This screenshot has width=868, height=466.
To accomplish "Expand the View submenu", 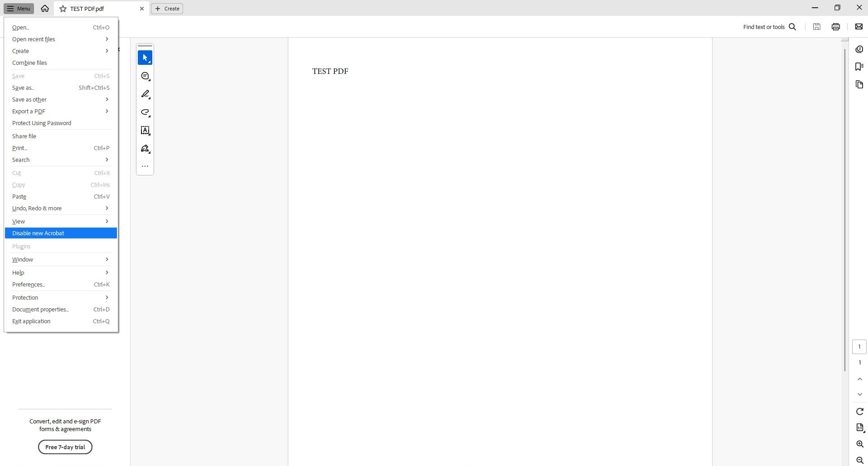I will click(61, 221).
